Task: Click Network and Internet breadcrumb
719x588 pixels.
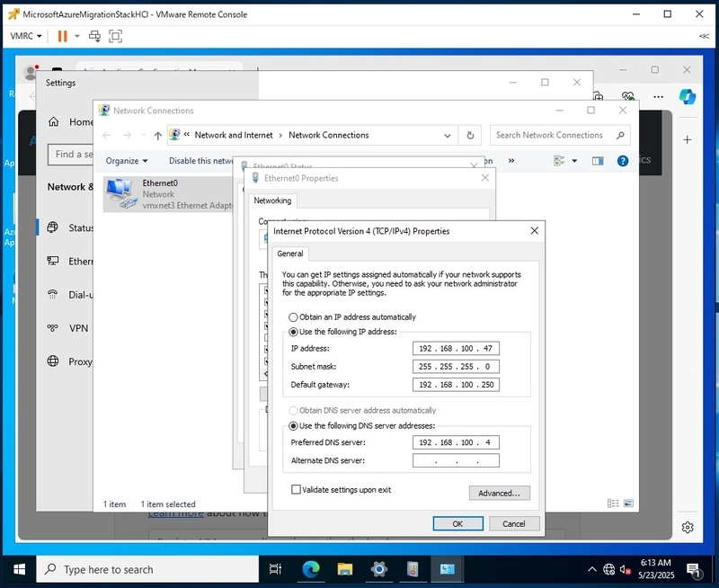Action: (234, 135)
